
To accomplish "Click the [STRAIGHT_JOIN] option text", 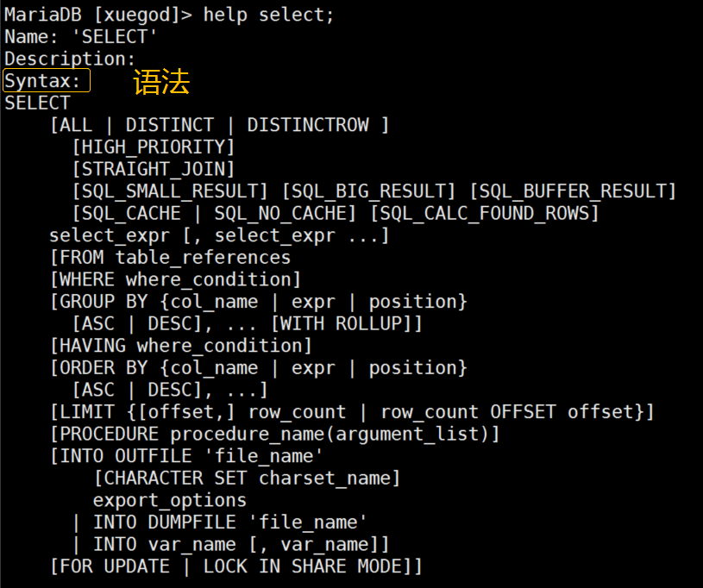I will 154,169.
